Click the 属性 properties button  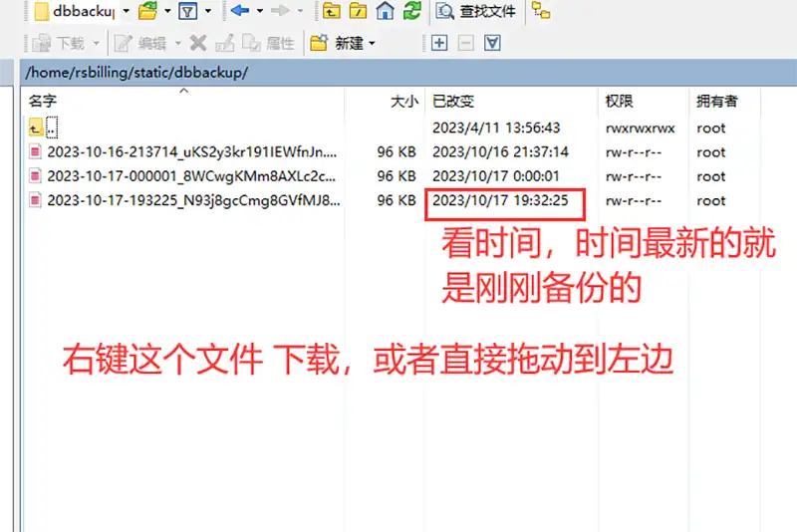point(268,43)
